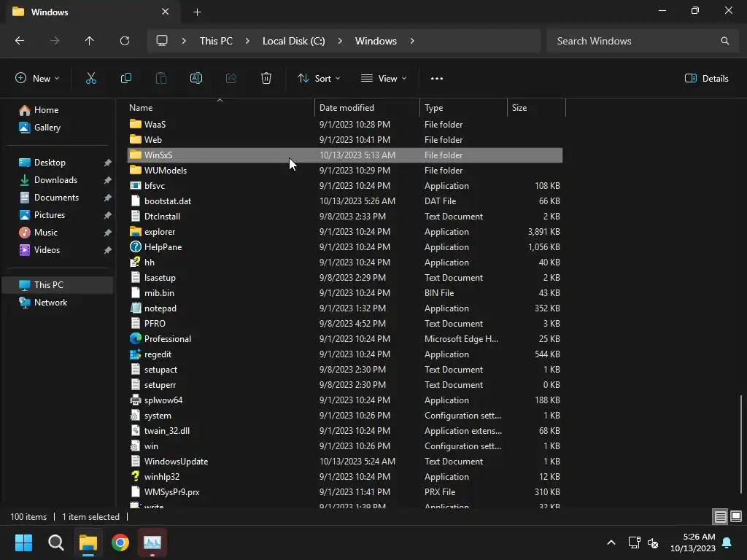Click the search magnifier in Search Windows box
This screenshot has height=560, width=747.
point(724,41)
